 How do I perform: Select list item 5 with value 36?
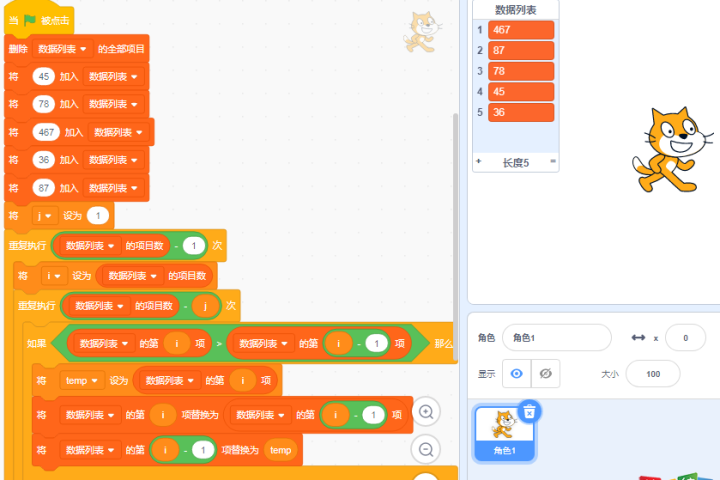point(520,112)
